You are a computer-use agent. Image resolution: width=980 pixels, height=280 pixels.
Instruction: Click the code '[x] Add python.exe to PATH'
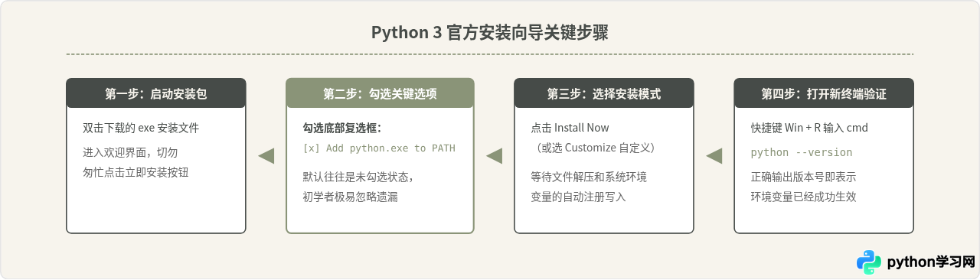coord(379,148)
